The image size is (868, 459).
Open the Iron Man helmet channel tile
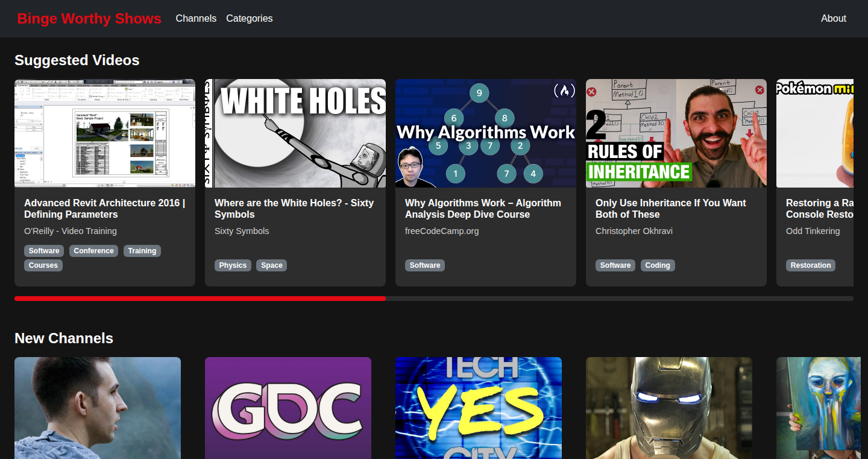pos(669,408)
